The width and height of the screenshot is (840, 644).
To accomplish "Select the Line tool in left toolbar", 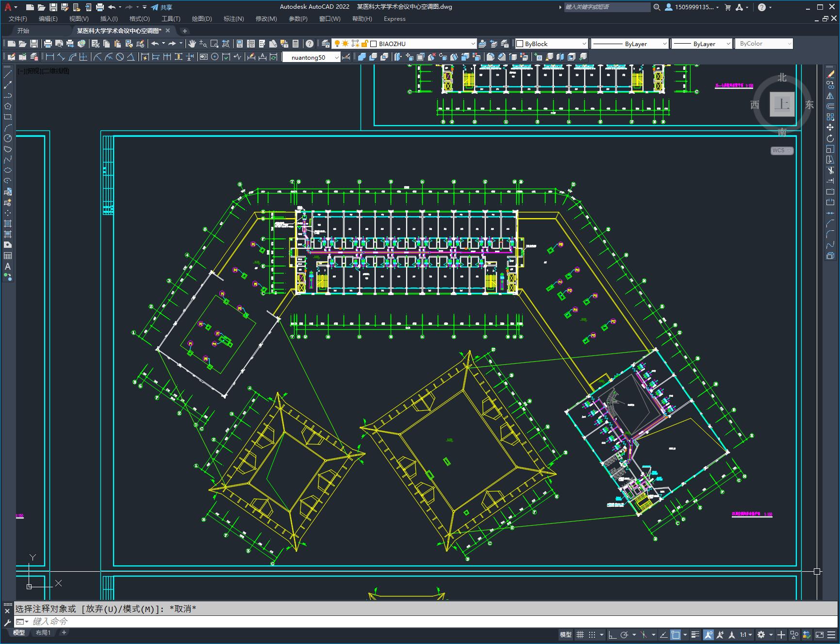I will (8, 74).
